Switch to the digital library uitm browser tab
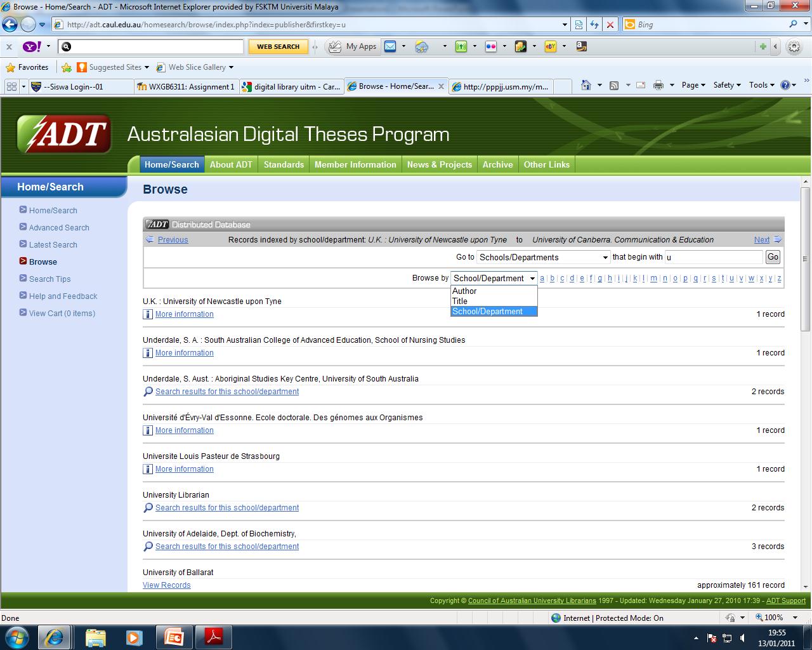Image resolution: width=812 pixels, height=650 pixels. coord(291,87)
